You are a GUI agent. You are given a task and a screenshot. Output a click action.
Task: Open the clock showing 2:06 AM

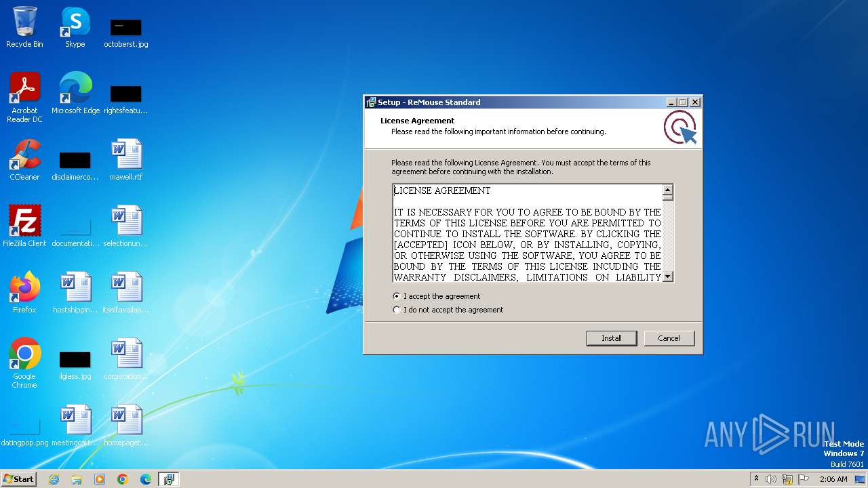(833, 479)
